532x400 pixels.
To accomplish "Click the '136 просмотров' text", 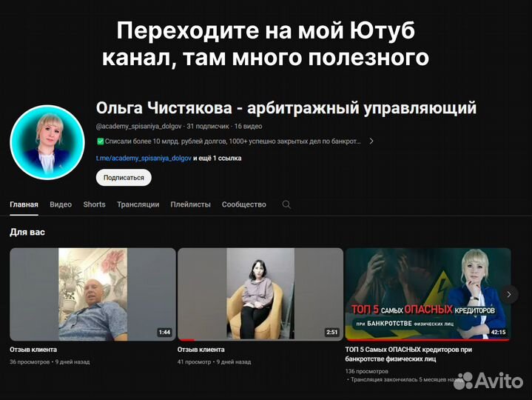I will [367, 371].
